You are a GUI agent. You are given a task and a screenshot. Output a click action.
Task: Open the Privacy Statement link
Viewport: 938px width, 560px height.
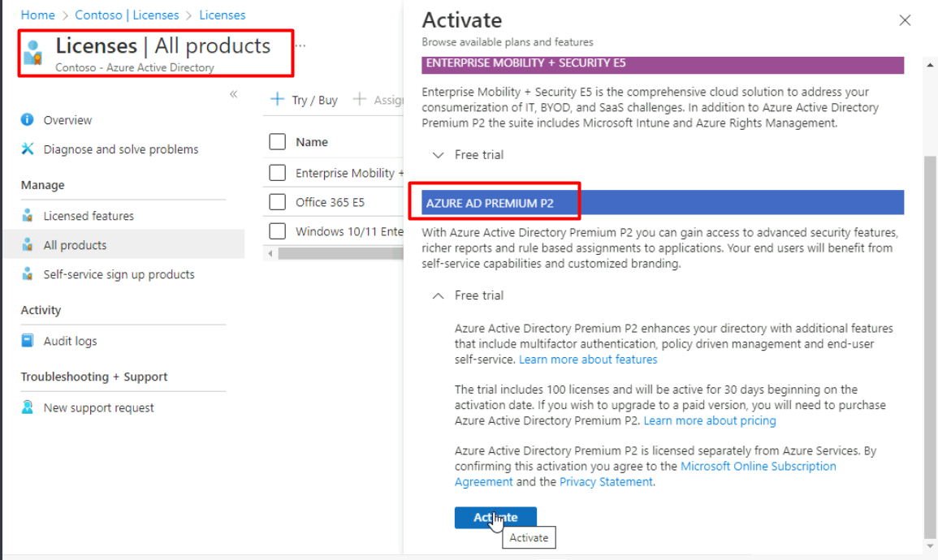click(606, 482)
